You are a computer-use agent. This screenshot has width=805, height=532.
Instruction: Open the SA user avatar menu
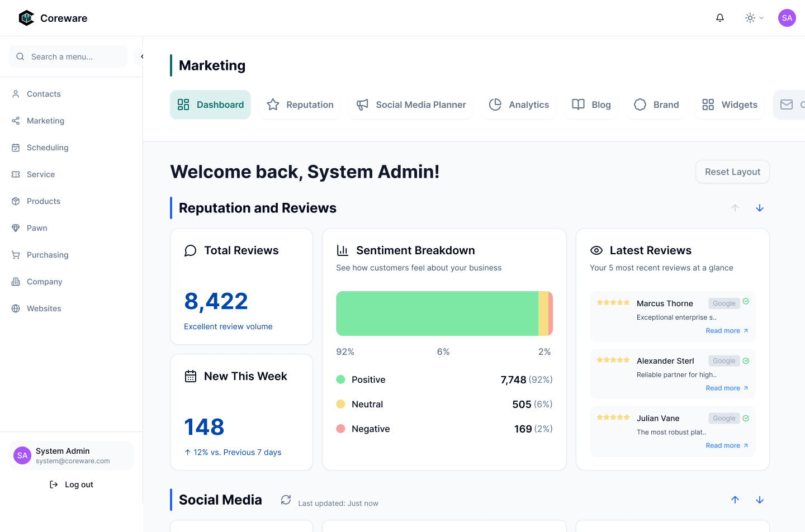tap(787, 18)
